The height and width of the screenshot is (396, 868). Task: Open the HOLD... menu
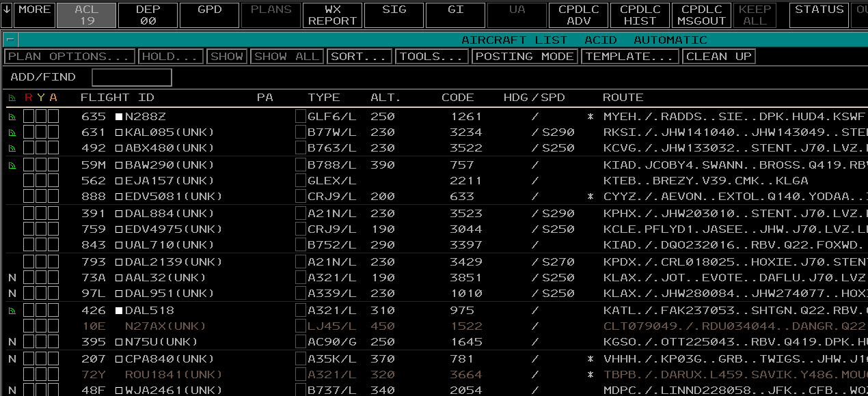pos(171,57)
